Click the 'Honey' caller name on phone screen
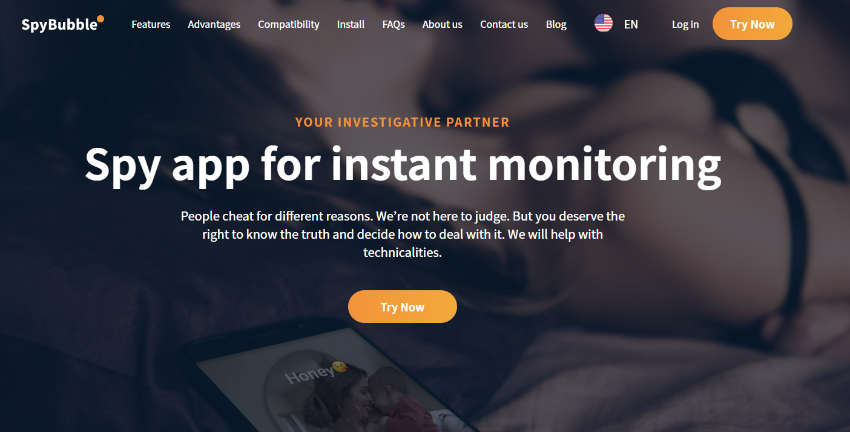 click(309, 373)
